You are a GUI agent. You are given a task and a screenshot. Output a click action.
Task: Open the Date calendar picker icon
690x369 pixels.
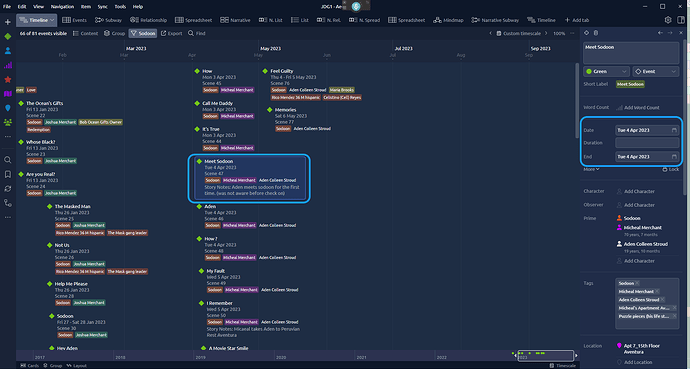point(674,130)
